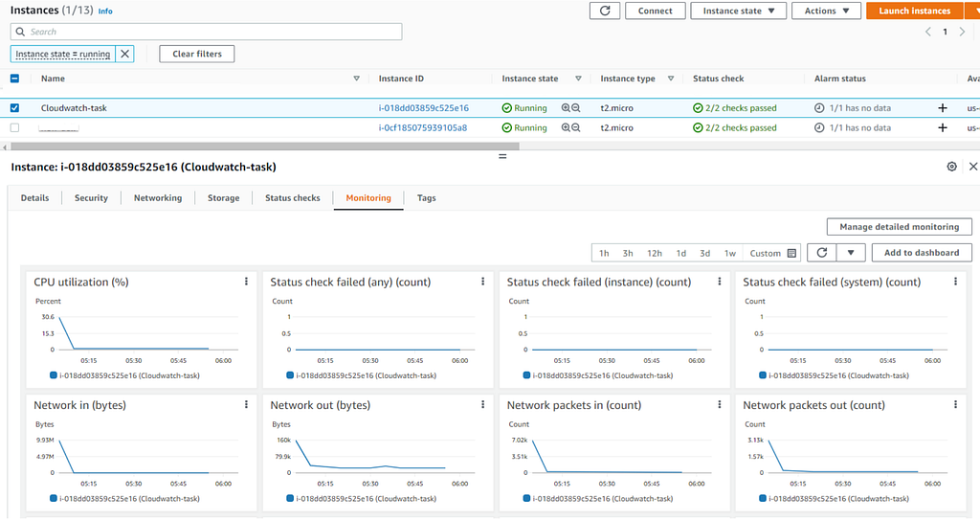Click the 'Instance state = running' filter chip

62,54
